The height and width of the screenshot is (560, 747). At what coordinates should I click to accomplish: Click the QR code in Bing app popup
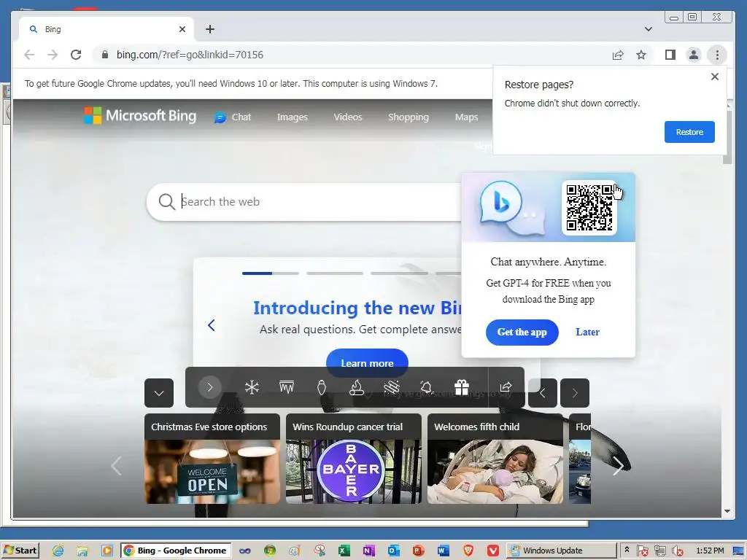tap(589, 207)
